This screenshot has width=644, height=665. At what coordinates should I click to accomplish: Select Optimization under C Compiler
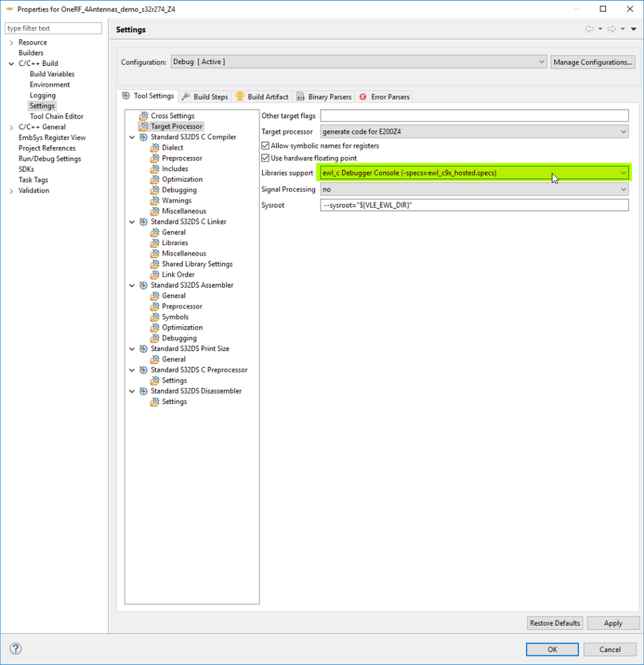pyautogui.click(x=182, y=180)
